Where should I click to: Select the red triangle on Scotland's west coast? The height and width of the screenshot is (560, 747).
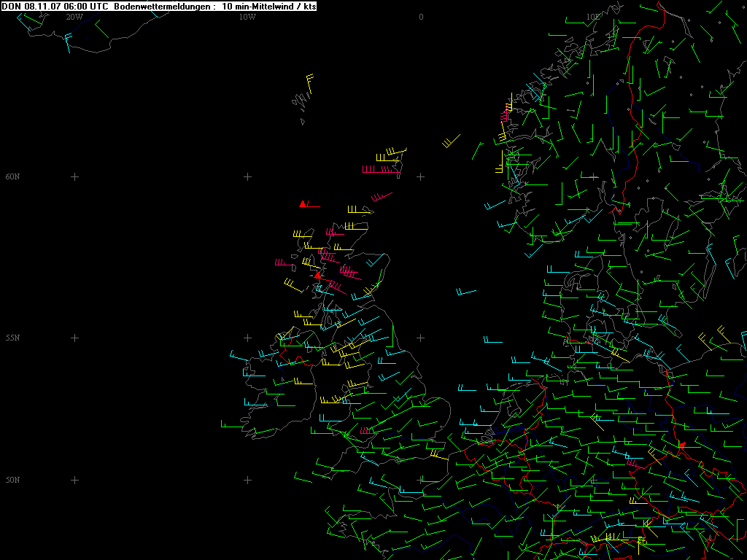pyautogui.click(x=317, y=276)
